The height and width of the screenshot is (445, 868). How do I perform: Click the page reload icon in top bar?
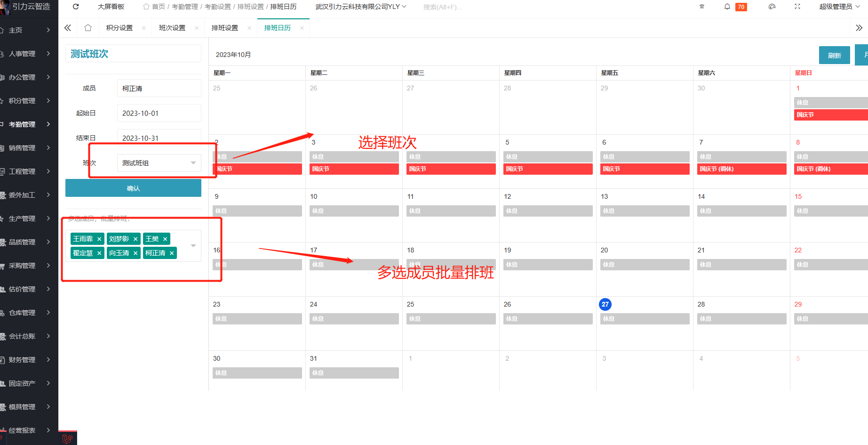pos(76,7)
